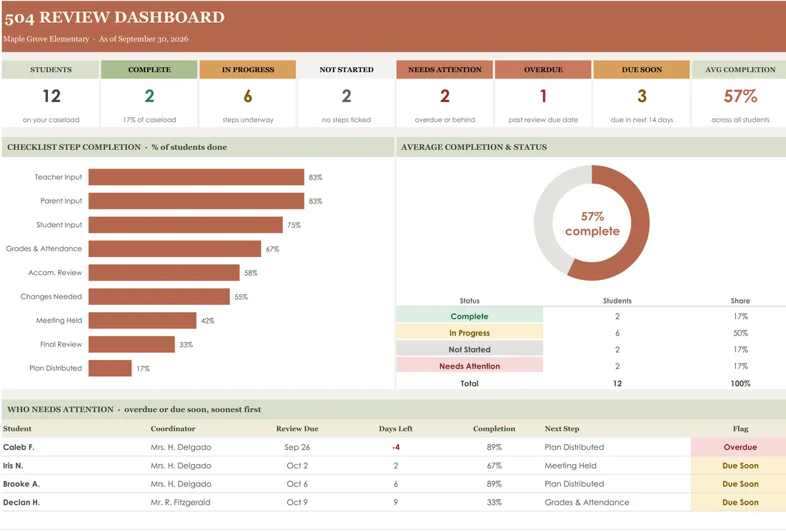This screenshot has width=786, height=532.
Task: Select the Final Review bar
Action: tap(132, 344)
